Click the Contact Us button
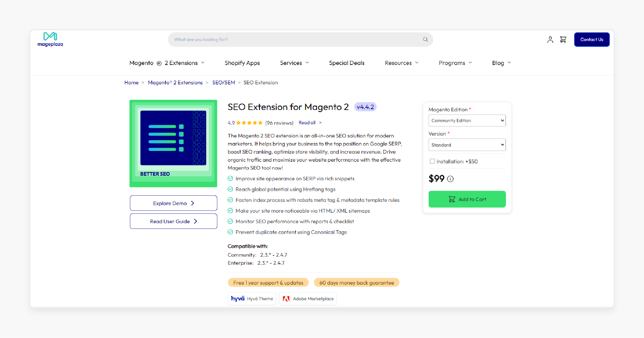 coord(592,39)
